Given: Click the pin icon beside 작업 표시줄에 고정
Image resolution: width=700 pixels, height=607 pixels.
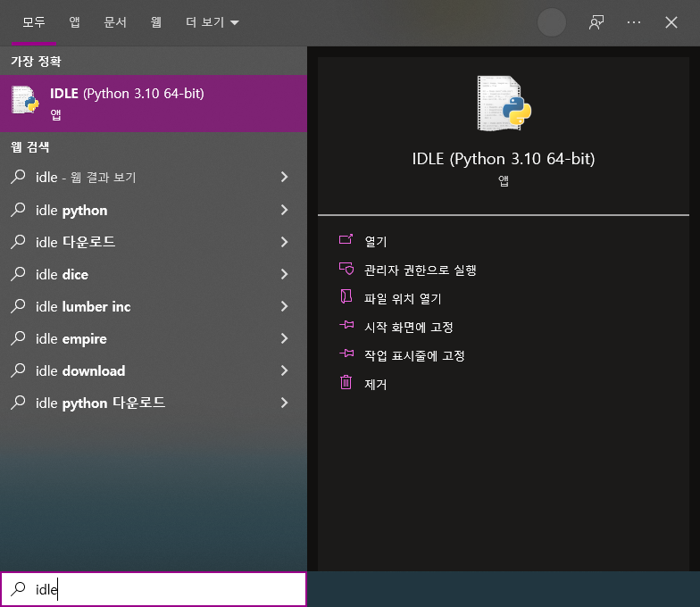Looking at the screenshot, I should [x=346, y=353].
